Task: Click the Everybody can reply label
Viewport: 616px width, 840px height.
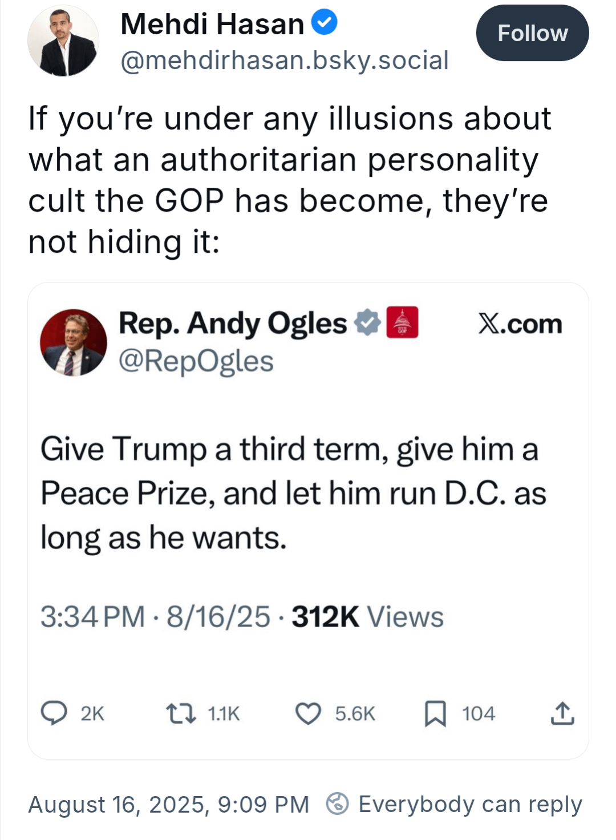Action: tap(470, 805)
